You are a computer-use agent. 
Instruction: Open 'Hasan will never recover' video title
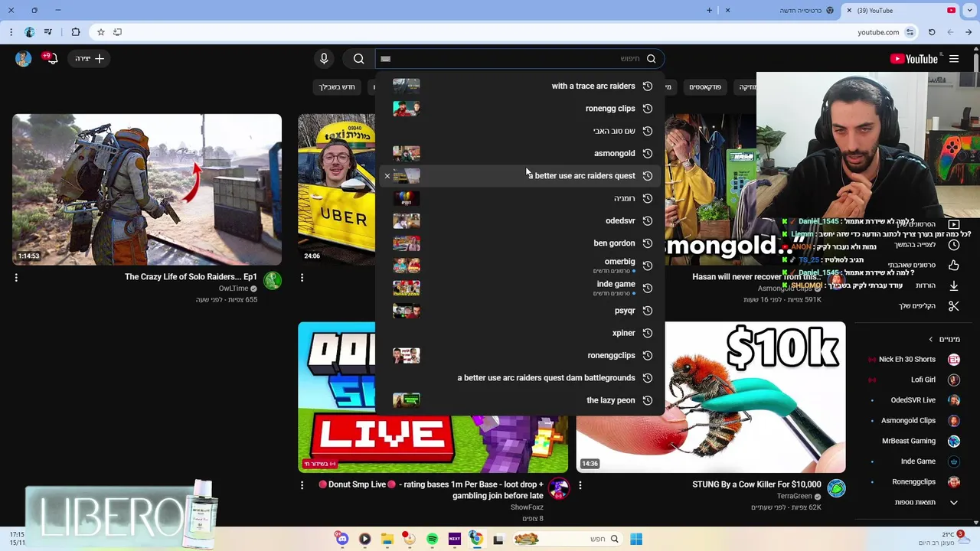(x=756, y=277)
